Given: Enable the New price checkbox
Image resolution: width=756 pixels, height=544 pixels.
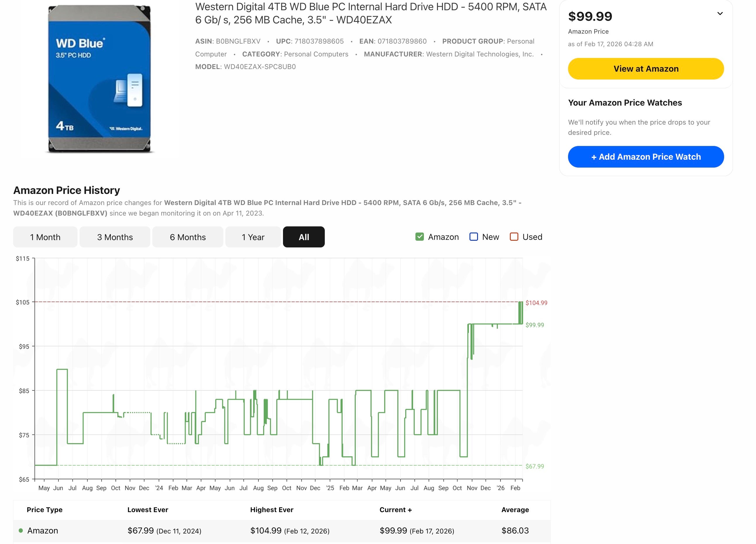Looking at the screenshot, I should tap(473, 237).
